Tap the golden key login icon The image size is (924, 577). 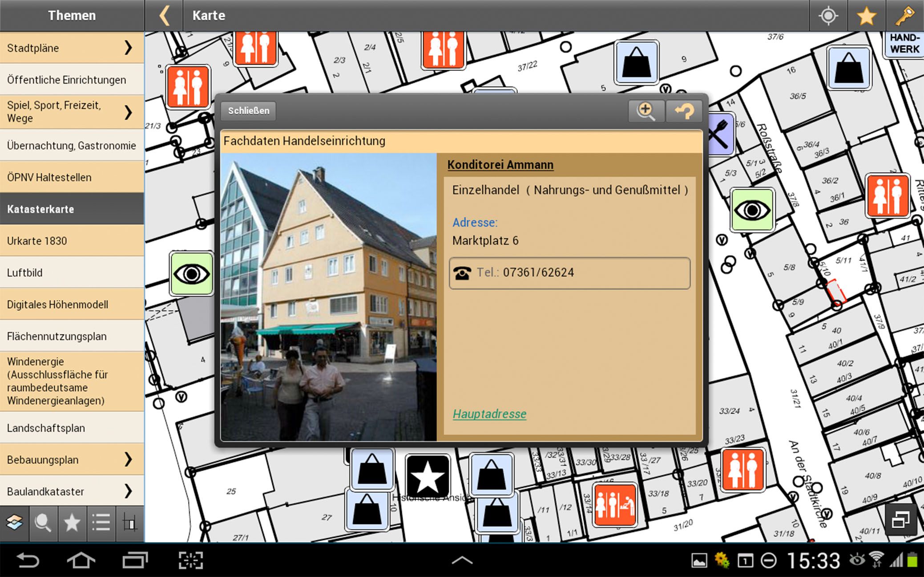pyautogui.click(x=904, y=16)
